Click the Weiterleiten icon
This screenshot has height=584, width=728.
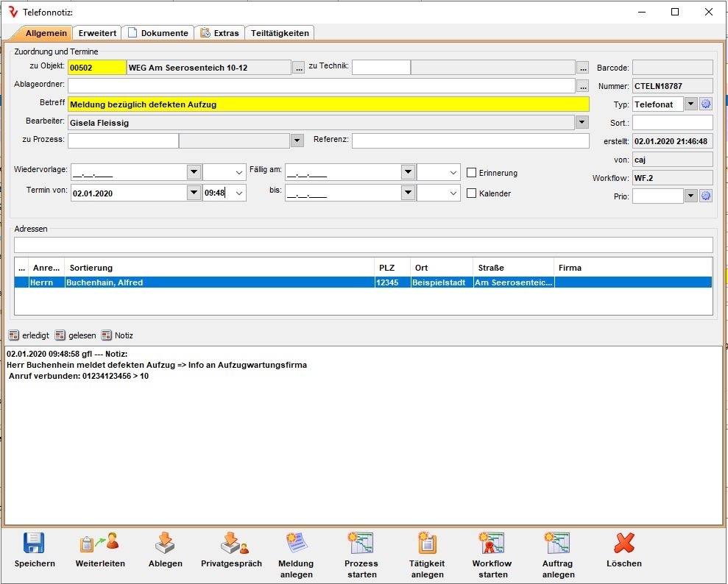pos(100,544)
